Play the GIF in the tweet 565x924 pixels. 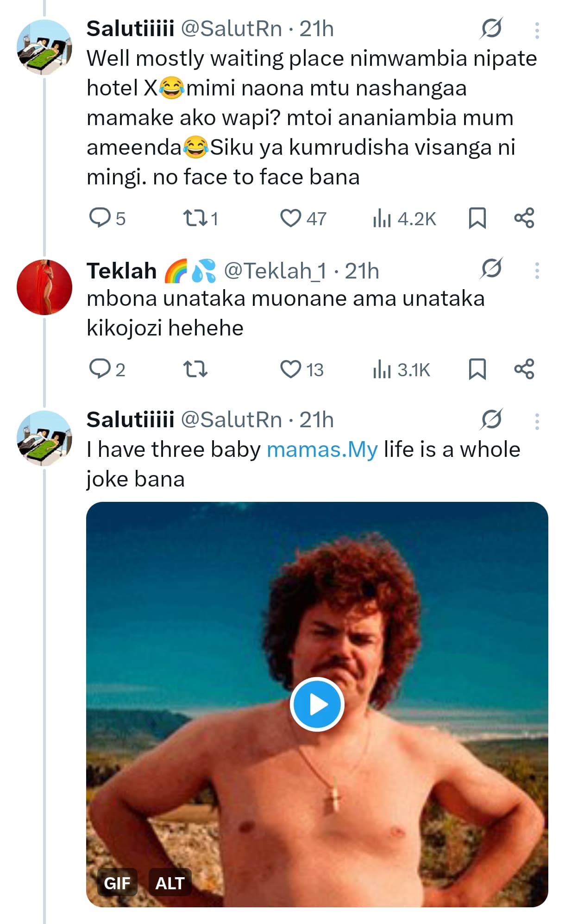[317, 704]
